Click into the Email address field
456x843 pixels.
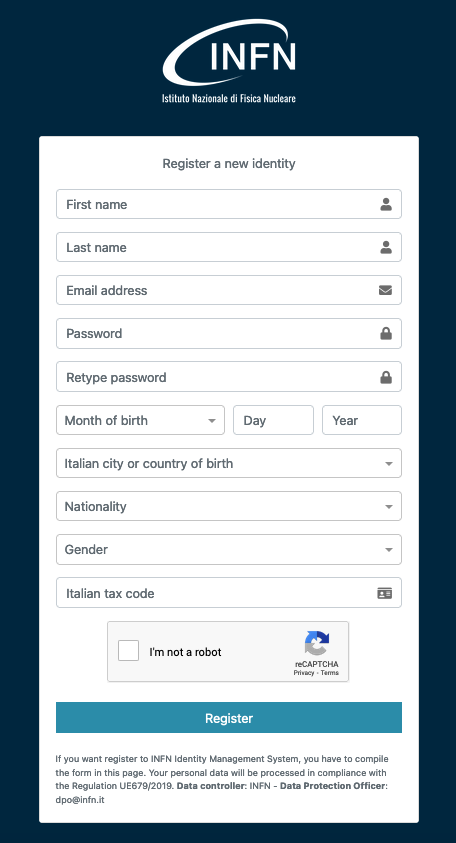point(229,290)
